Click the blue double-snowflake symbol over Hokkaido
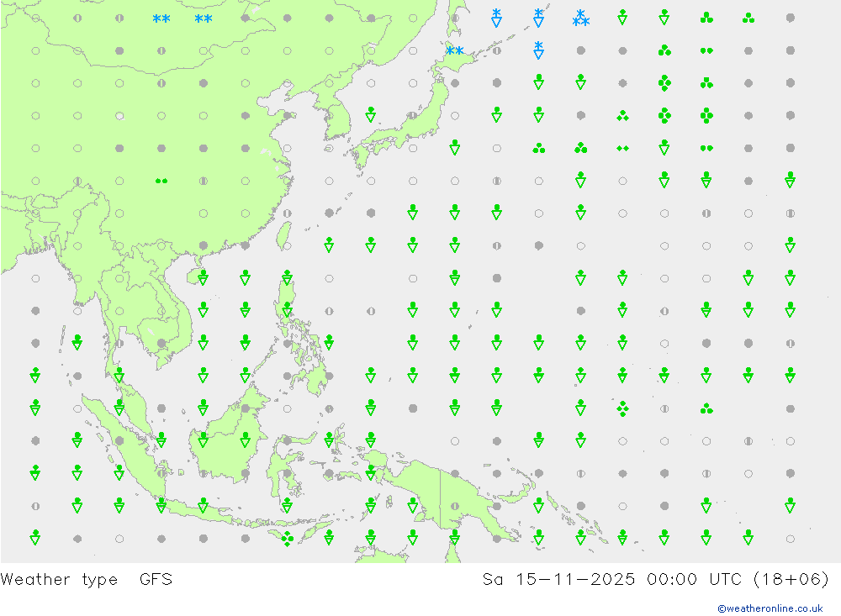 455,51
